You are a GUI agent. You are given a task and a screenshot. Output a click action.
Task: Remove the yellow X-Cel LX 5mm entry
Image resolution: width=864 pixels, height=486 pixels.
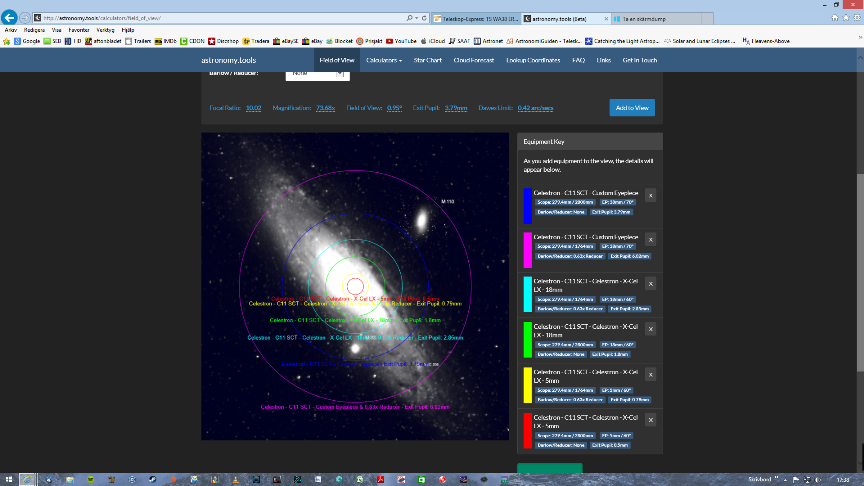click(650, 375)
